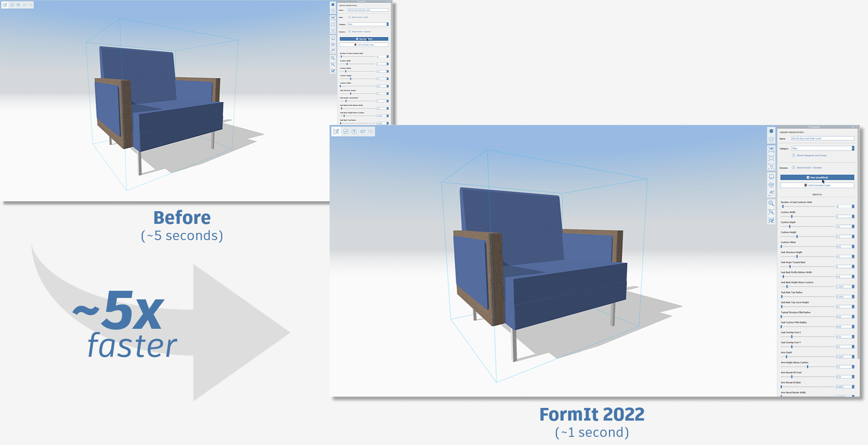Screen dimensions: 868x445
Task: Click Finish Editing checkmark in FormIt 2022 toolbar
Action: point(346,132)
